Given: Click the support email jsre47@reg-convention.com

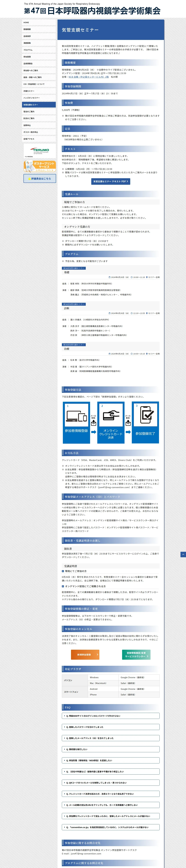Looking at the screenshot, I should coord(86,854).
